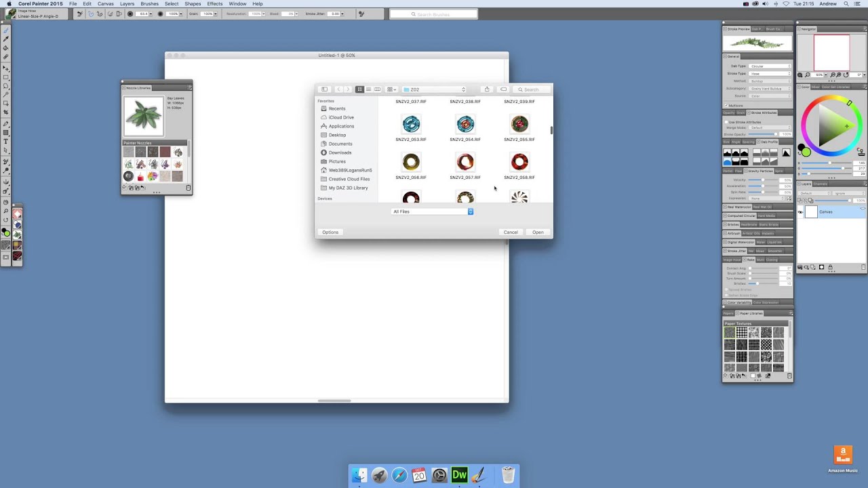This screenshot has width=868, height=488.
Task: Open the Shapes menu
Action: (x=193, y=4)
